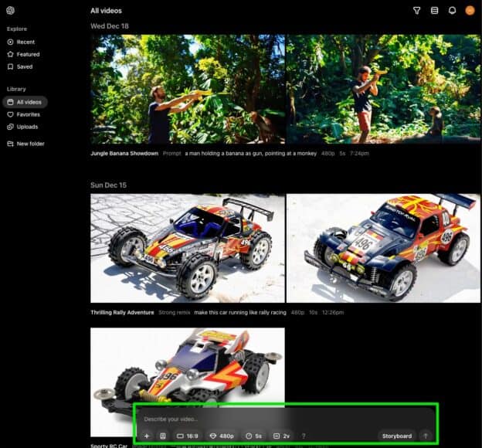The height and width of the screenshot is (448, 482).
Task: Click the OpenAI logo in the sidebar
Action: tap(11, 10)
